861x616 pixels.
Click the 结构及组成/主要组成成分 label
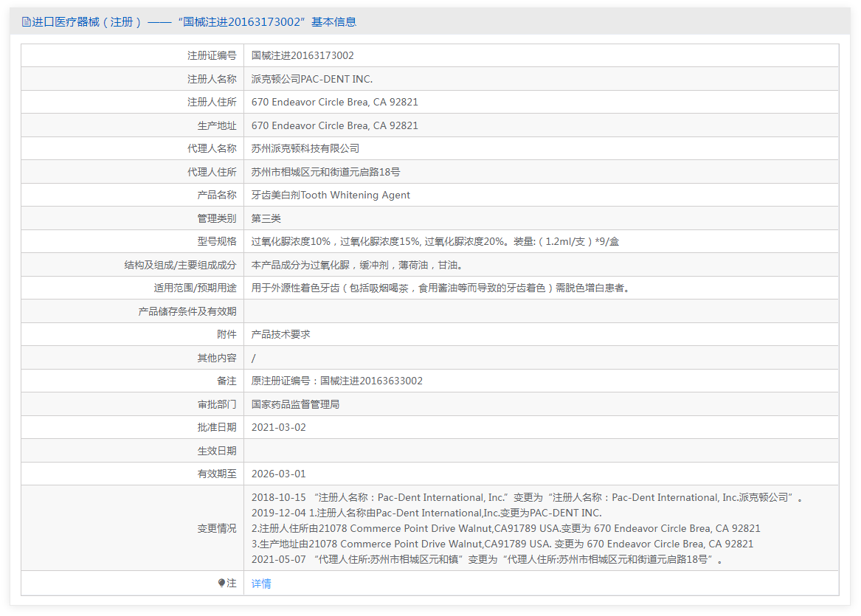180,265
